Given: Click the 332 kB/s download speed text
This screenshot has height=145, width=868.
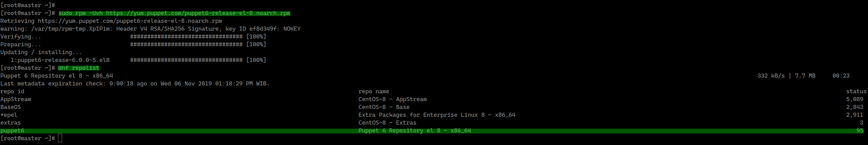Looking at the screenshot, I should pyautogui.click(x=771, y=76).
